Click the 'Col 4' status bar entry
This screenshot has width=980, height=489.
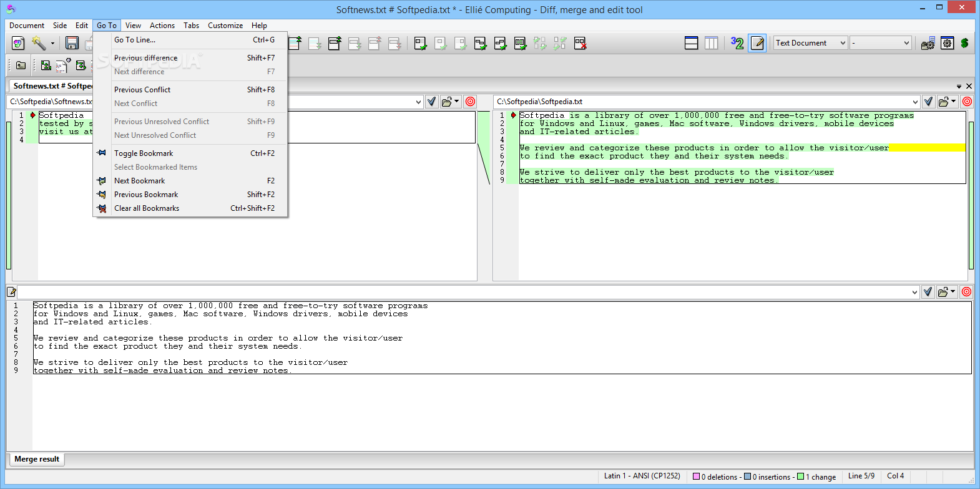pos(895,476)
